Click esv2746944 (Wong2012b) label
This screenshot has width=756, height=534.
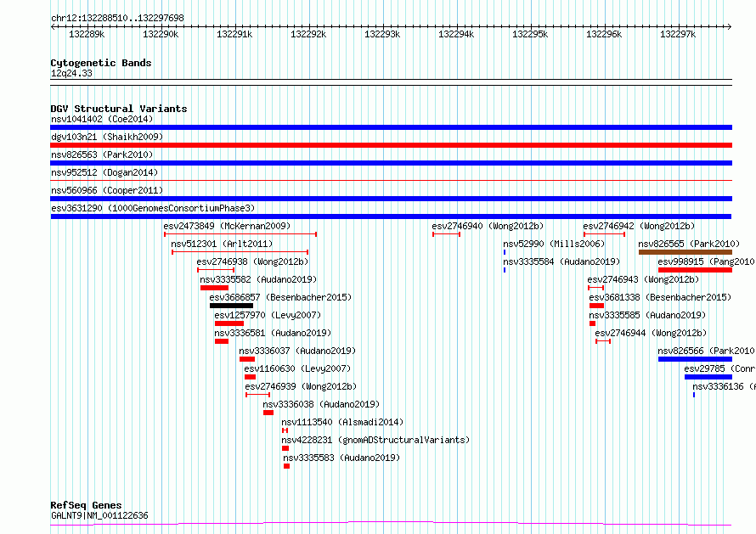click(651, 333)
